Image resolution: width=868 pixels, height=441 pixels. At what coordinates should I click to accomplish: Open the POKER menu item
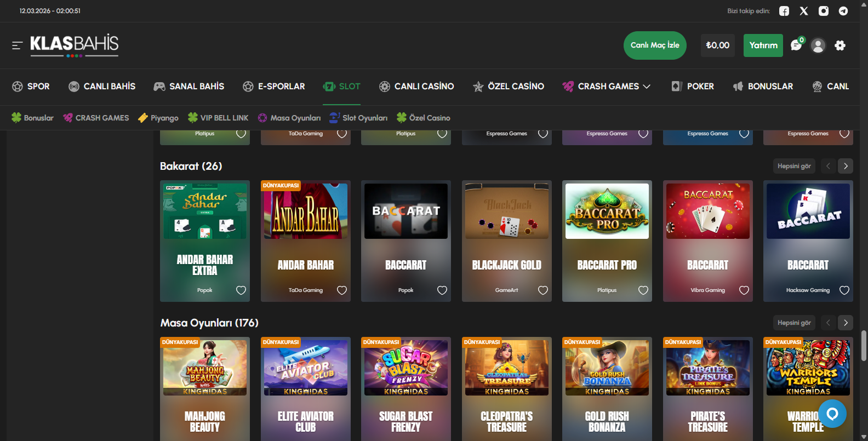tap(693, 87)
